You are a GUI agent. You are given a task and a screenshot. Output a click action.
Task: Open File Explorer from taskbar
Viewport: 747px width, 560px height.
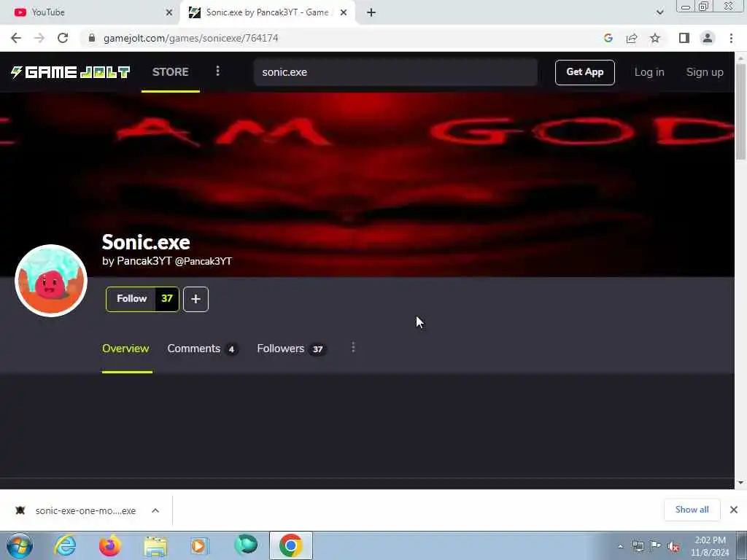[155, 545]
